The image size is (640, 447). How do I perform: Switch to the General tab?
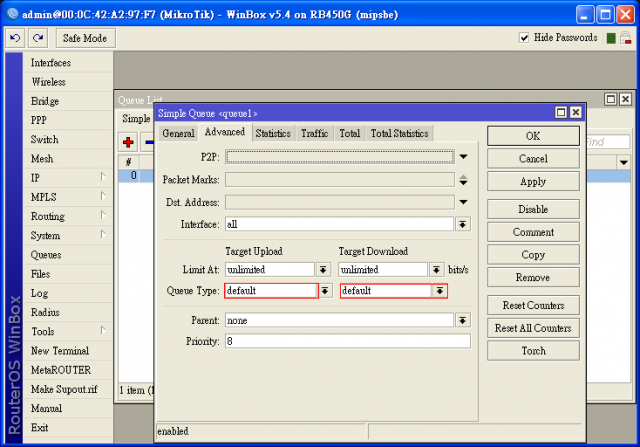(178, 133)
